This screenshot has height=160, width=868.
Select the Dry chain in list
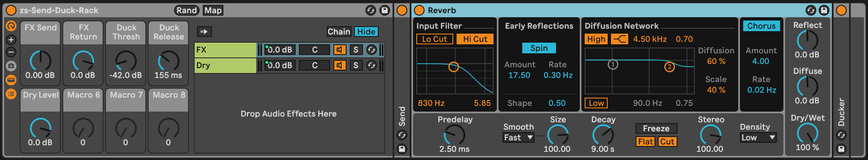(x=225, y=65)
